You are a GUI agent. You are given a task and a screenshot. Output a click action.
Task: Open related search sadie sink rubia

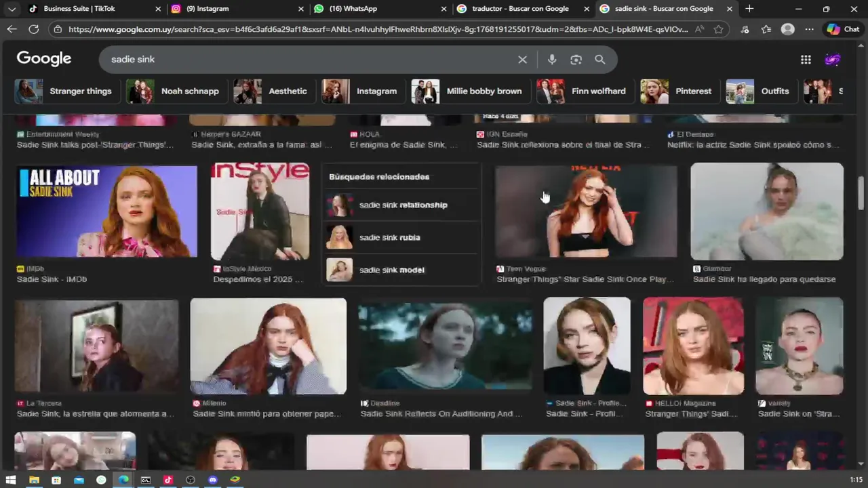pyautogui.click(x=401, y=237)
